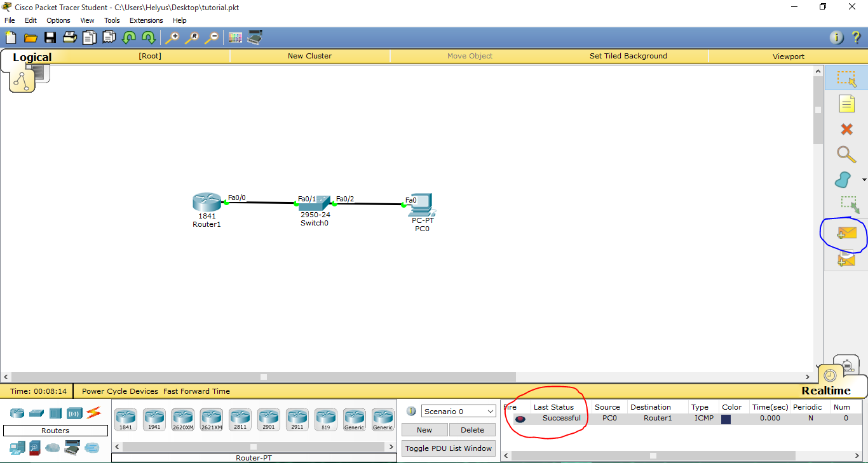Choose the WAN Emulation cloud category
The image size is (868, 463).
tap(52, 448)
